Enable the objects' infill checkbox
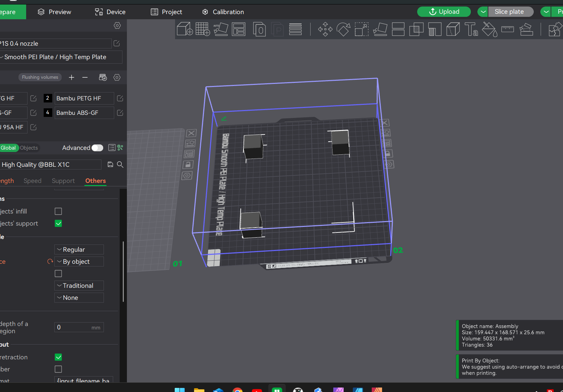563x392 pixels. [58, 211]
